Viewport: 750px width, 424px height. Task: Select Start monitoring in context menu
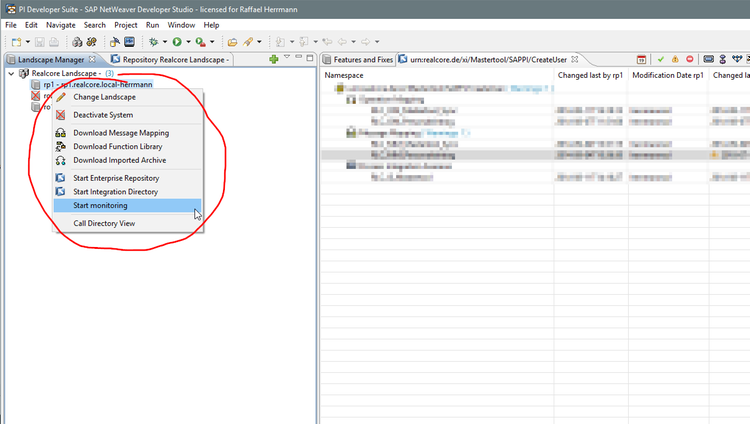128,205
